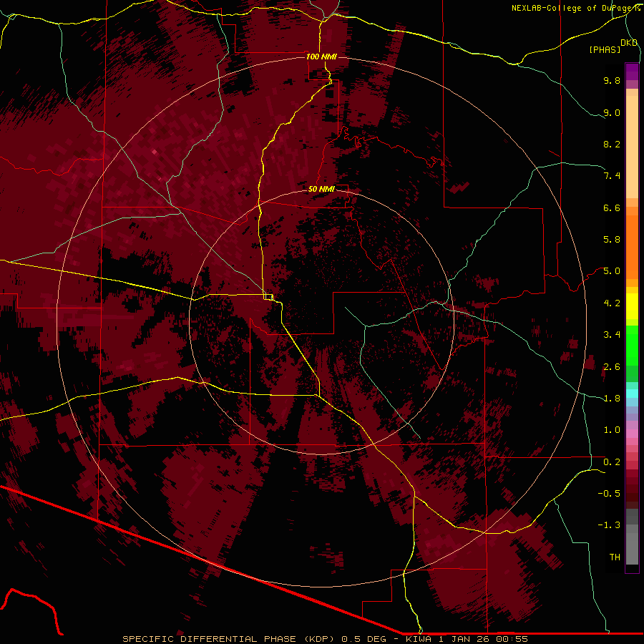Click the "100 NMI" range ring label
Screen dimensions: 644x644
[321, 57]
